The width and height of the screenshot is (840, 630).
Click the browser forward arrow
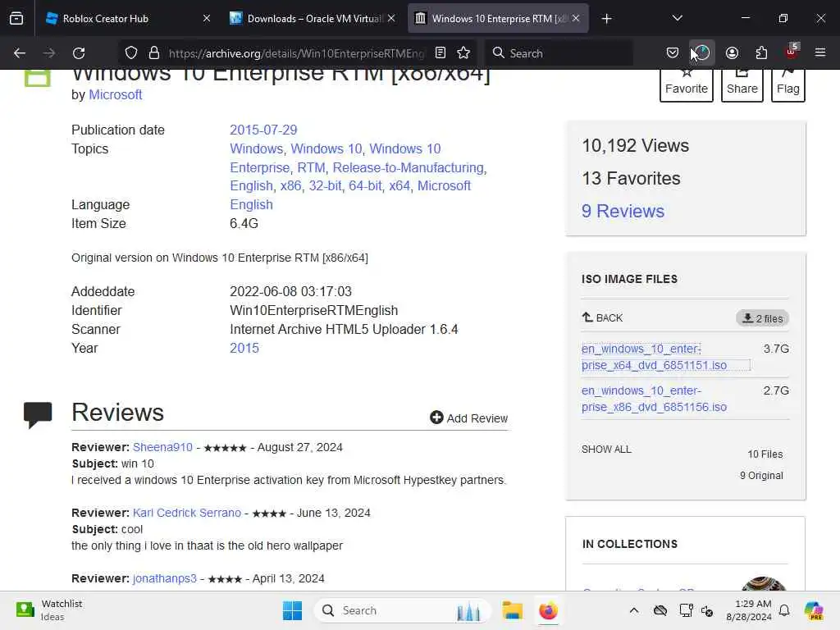[48, 53]
